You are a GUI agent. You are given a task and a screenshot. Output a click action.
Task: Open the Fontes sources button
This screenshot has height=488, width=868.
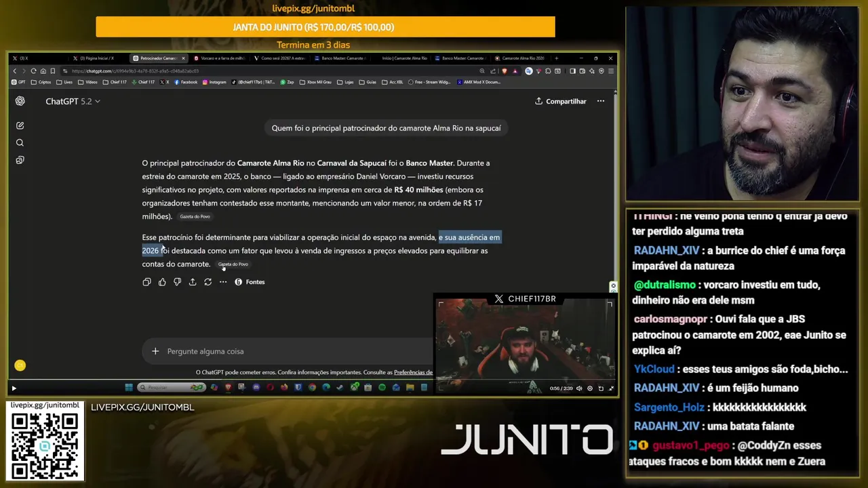click(250, 282)
